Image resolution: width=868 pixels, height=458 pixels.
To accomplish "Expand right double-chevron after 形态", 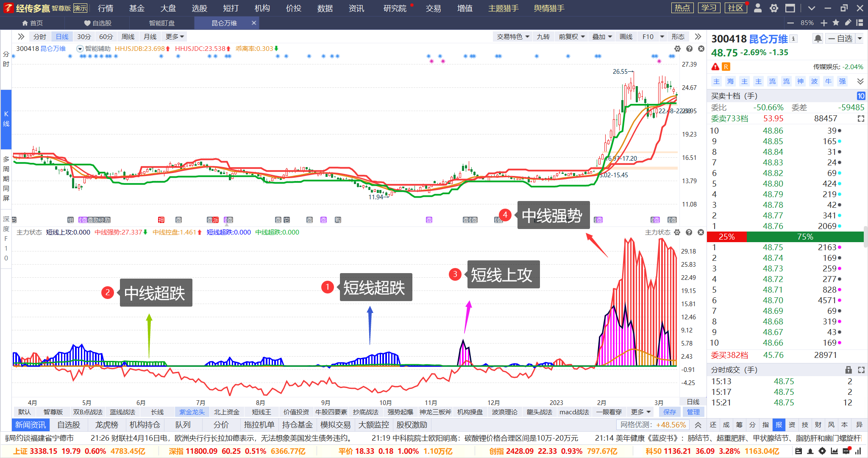I will pos(698,36).
